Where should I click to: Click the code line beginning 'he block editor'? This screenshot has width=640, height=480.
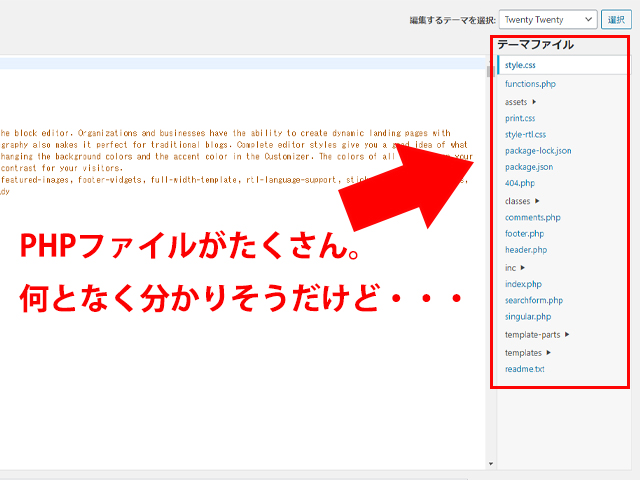point(225,133)
